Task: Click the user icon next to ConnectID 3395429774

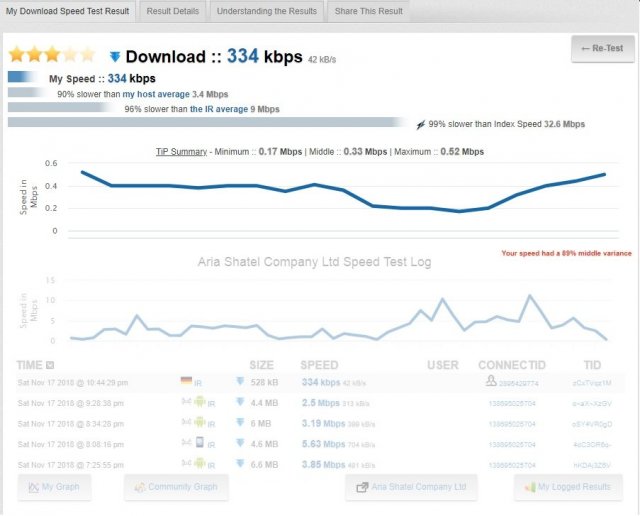Action: point(489,381)
